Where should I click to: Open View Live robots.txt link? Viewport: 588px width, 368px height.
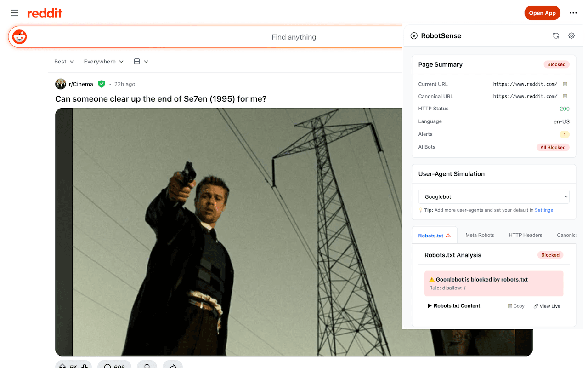click(x=547, y=305)
